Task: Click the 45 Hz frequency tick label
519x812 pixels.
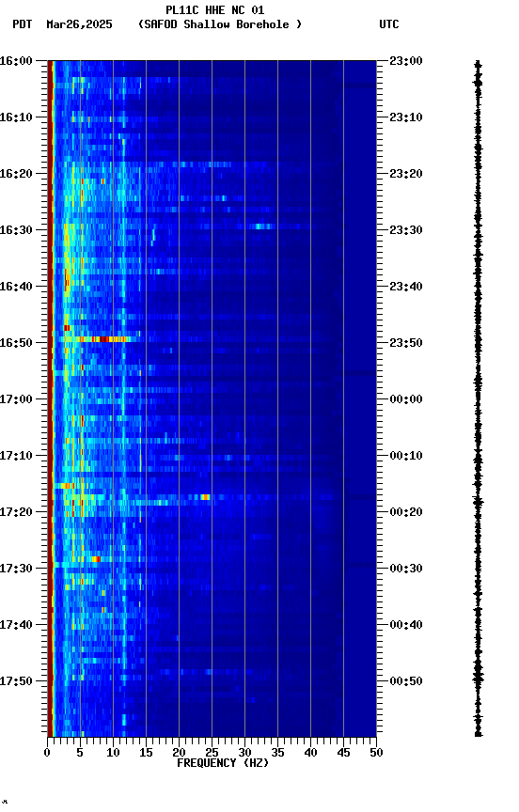Action: [x=343, y=753]
